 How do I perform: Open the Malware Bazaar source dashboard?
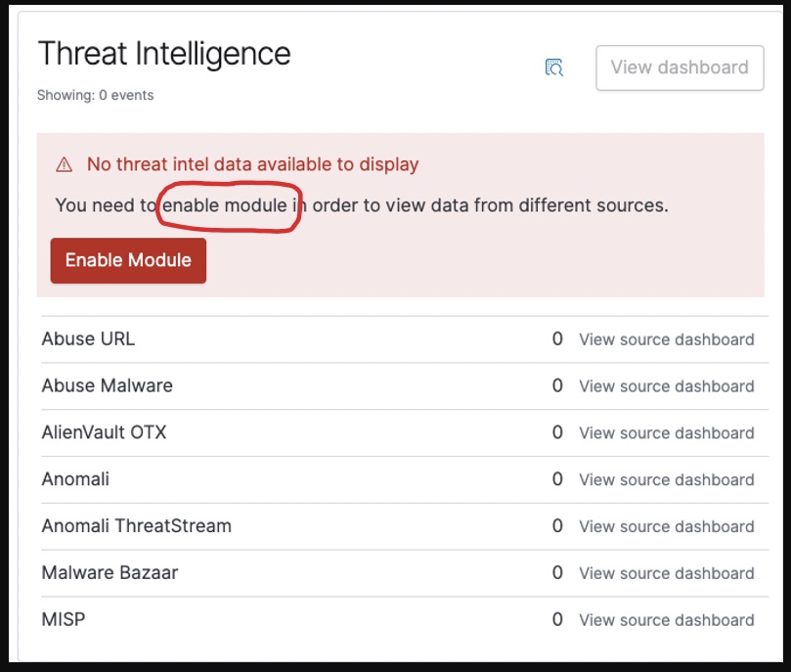tap(667, 573)
